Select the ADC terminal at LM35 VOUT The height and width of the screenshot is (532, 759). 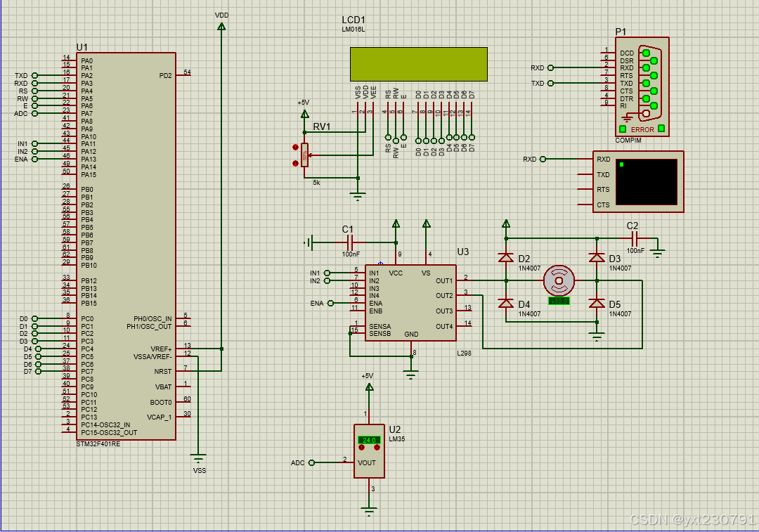(x=311, y=463)
